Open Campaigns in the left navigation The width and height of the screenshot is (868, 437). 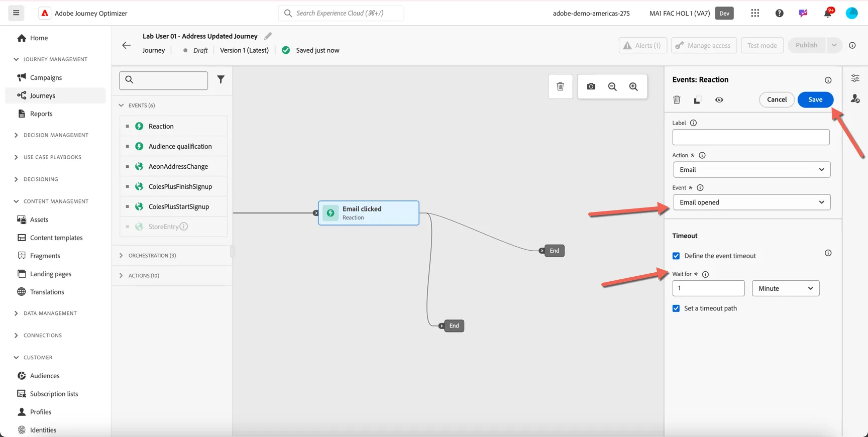tap(46, 77)
